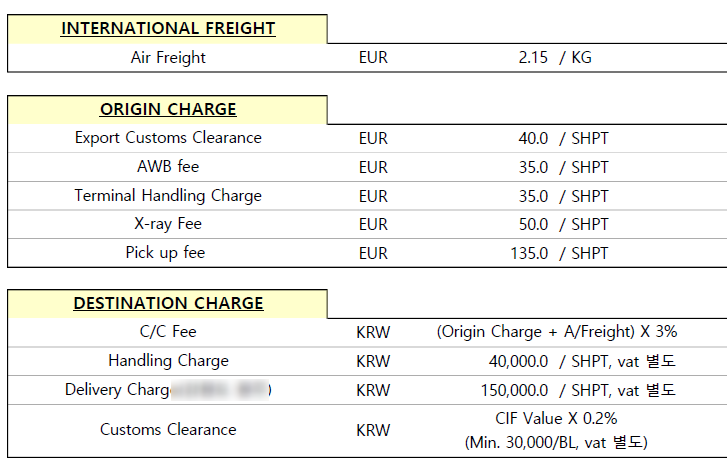Select the 2.15 / KG rate cell
Image resolution: width=727 pixels, height=464 pixels.
555,57
